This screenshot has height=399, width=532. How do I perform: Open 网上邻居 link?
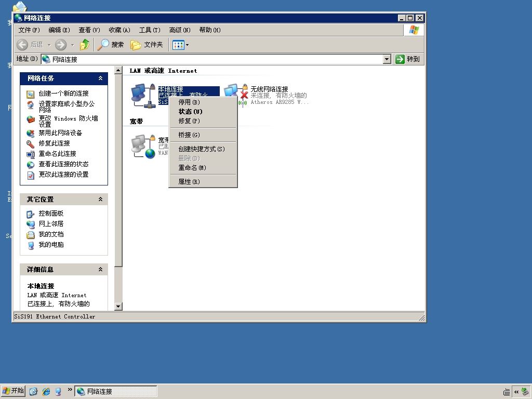pyautogui.click(x=51, y=224)
